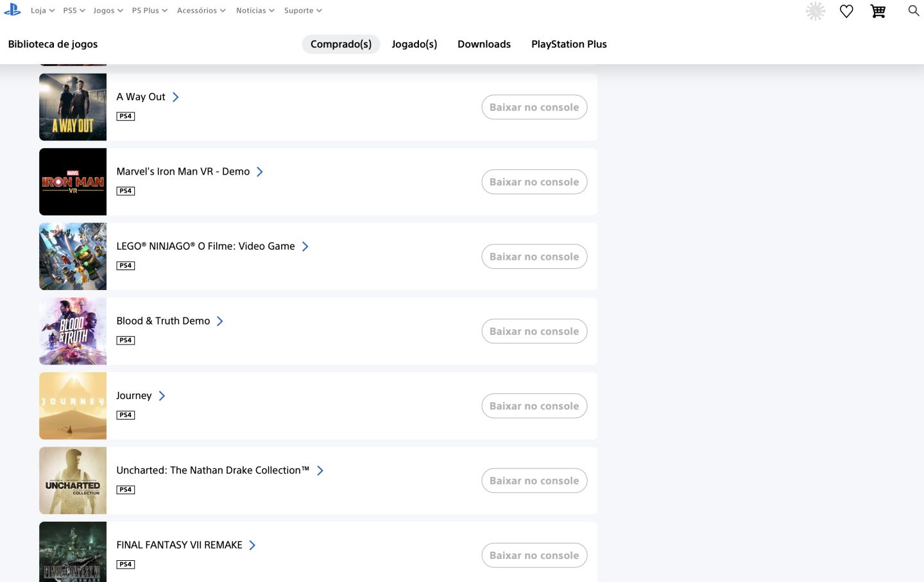Select the Comprado(s) tab

coord(341,44)
